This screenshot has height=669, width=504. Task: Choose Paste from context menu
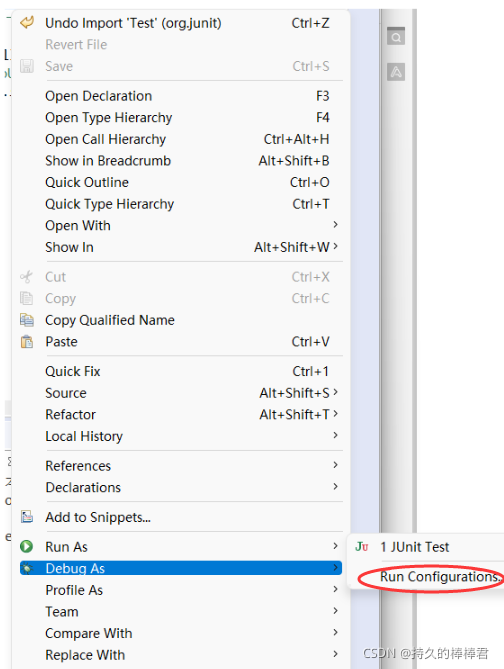[x=61, y=342]
